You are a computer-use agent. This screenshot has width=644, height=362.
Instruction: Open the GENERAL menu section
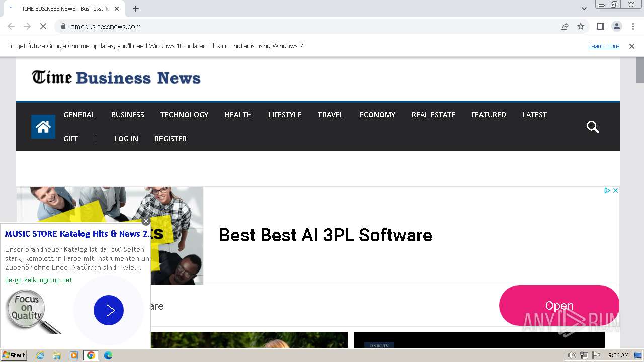point(79,115)
